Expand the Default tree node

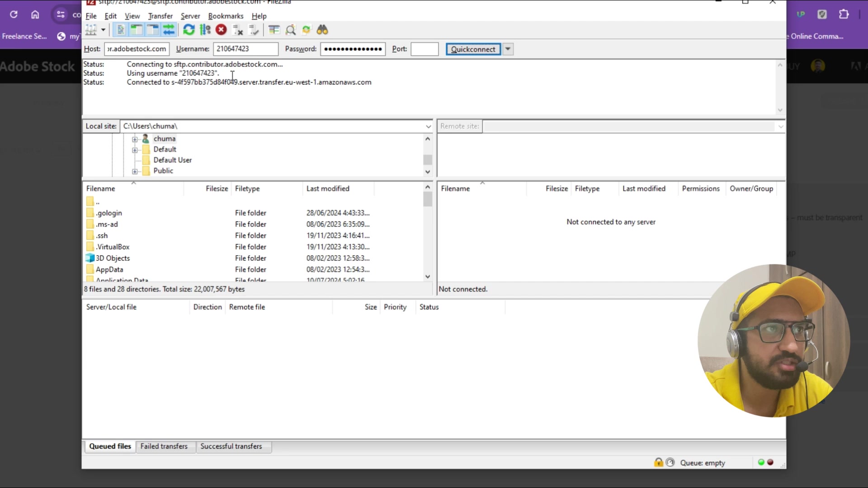pyautogui.click(x=135, y=150)
